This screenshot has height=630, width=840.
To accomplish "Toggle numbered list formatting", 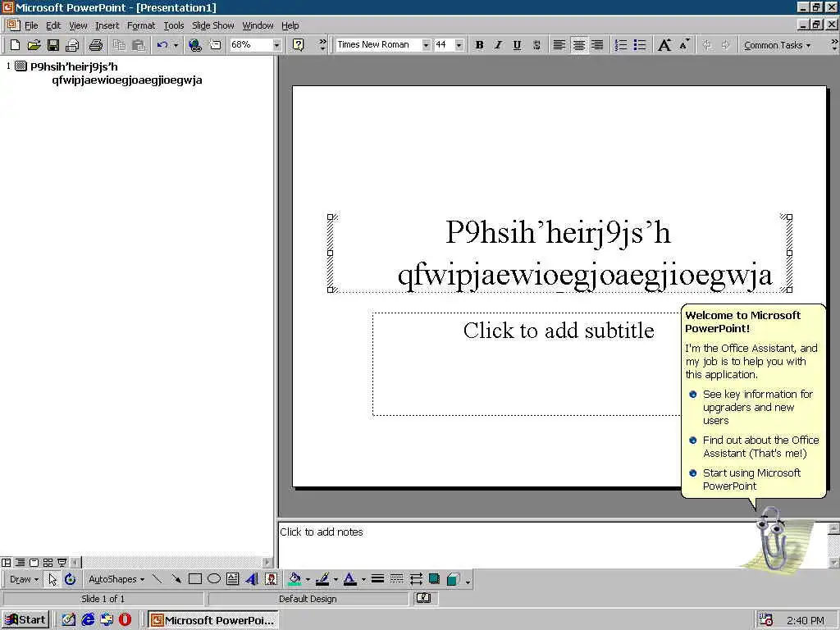I will point(621,45).
